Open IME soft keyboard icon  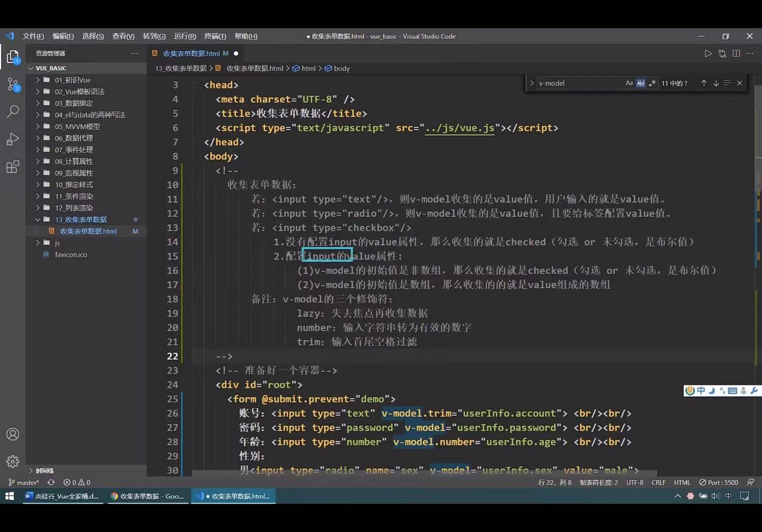(x=732, y=391)
